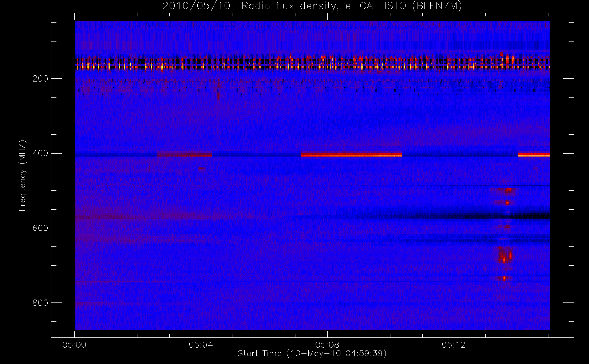Click the 05:04 time tick label

(x=201, y=345)
